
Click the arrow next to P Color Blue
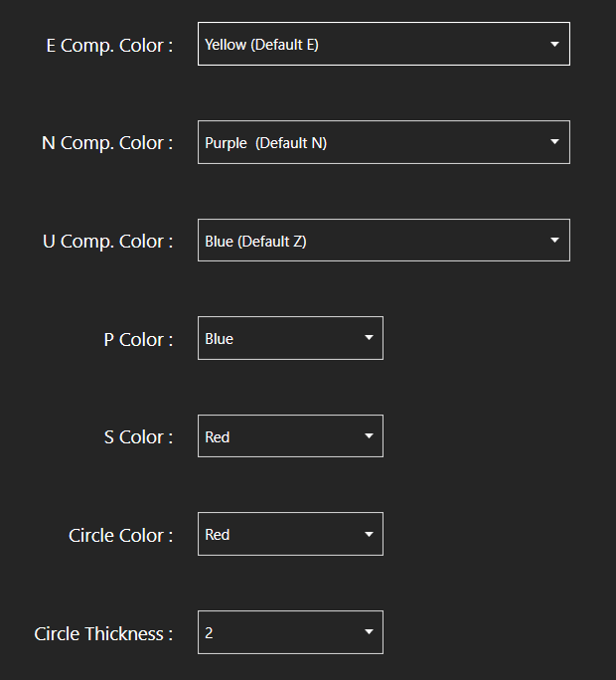click(369, 337)
